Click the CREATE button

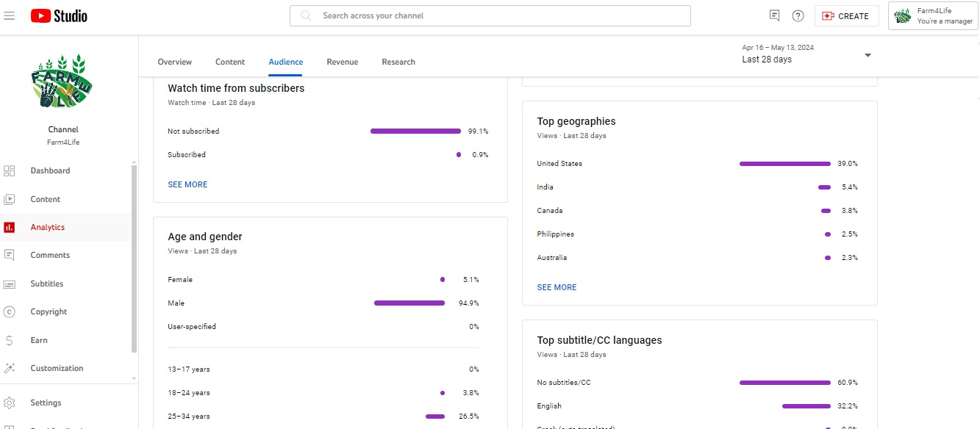point(846,15)
